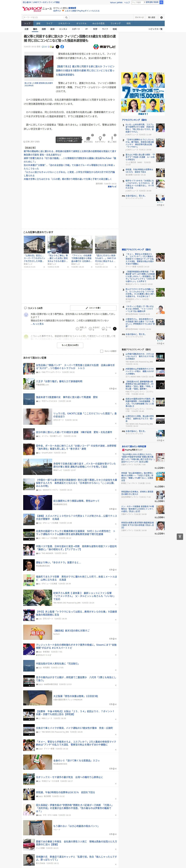
Task: Open article 福島町でまたクマ目撃
Action: click(76, 578)
